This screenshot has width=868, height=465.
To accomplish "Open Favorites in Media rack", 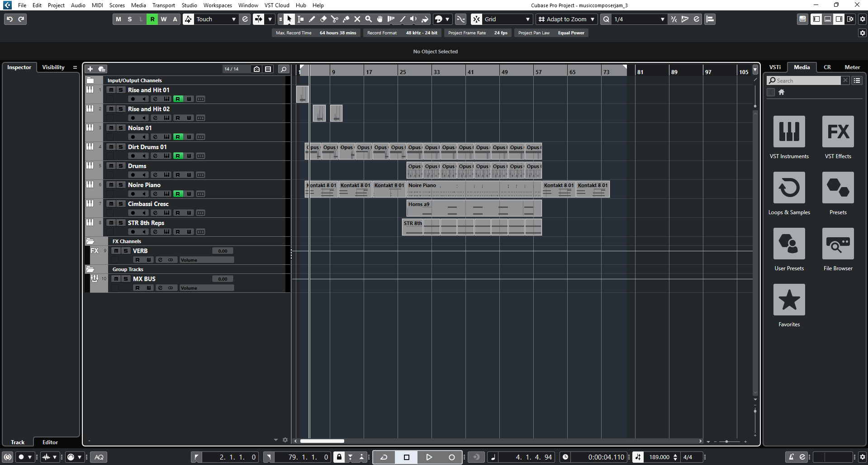I will click(789, 300).
